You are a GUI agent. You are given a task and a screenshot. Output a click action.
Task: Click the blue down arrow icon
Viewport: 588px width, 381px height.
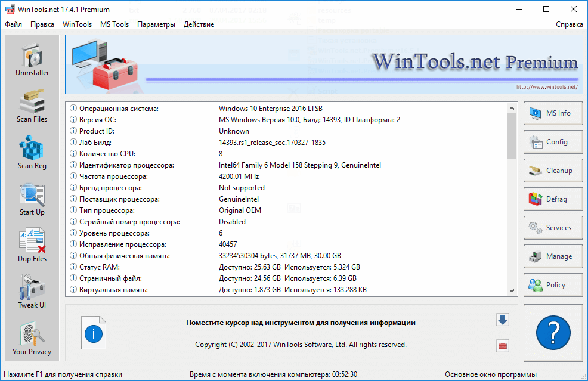(x=502, y=320)
